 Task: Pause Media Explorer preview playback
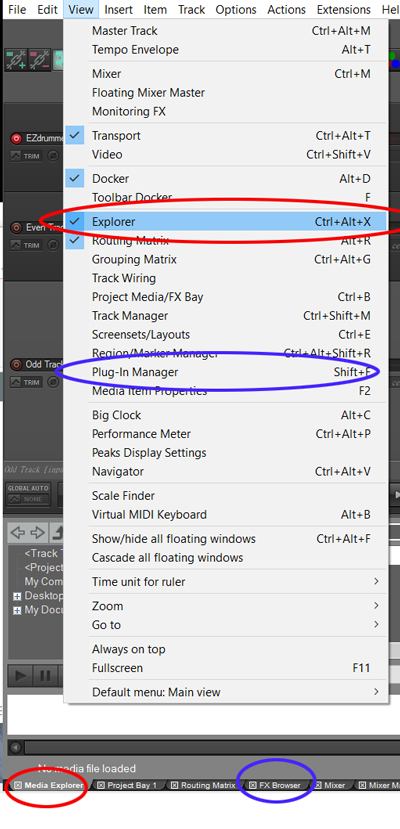point(45,676)
